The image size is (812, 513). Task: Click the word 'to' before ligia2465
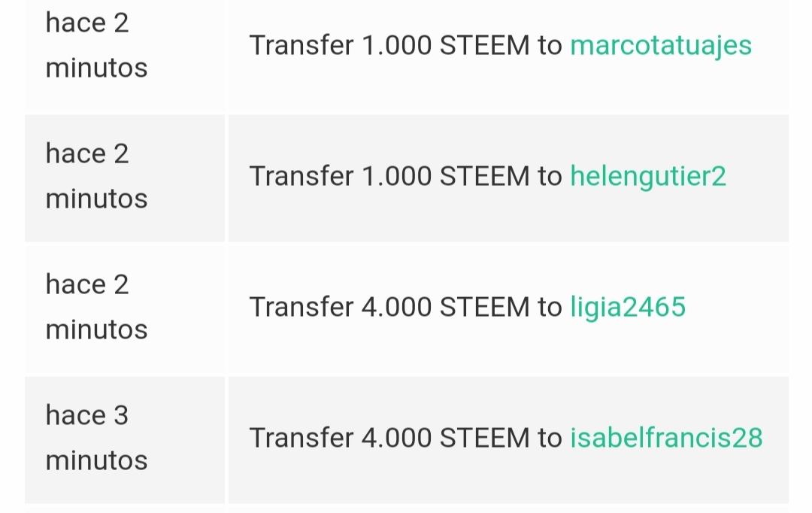click(x=550, y=308)
